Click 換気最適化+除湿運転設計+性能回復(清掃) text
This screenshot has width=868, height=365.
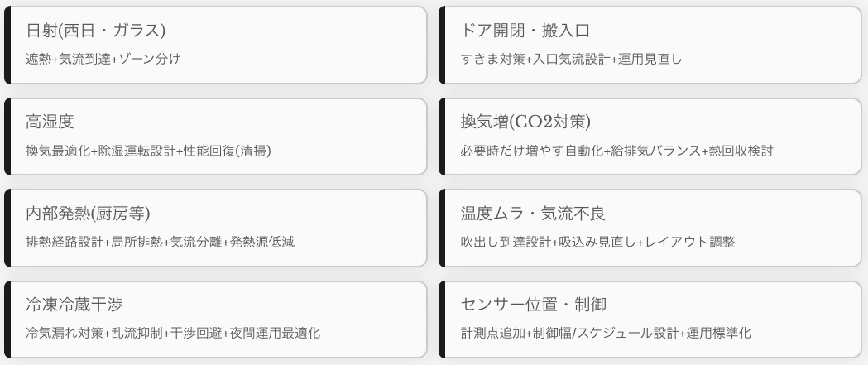click(148, 150)
